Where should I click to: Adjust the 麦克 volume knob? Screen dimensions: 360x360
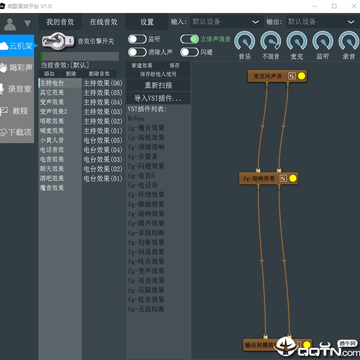(297, 42)
